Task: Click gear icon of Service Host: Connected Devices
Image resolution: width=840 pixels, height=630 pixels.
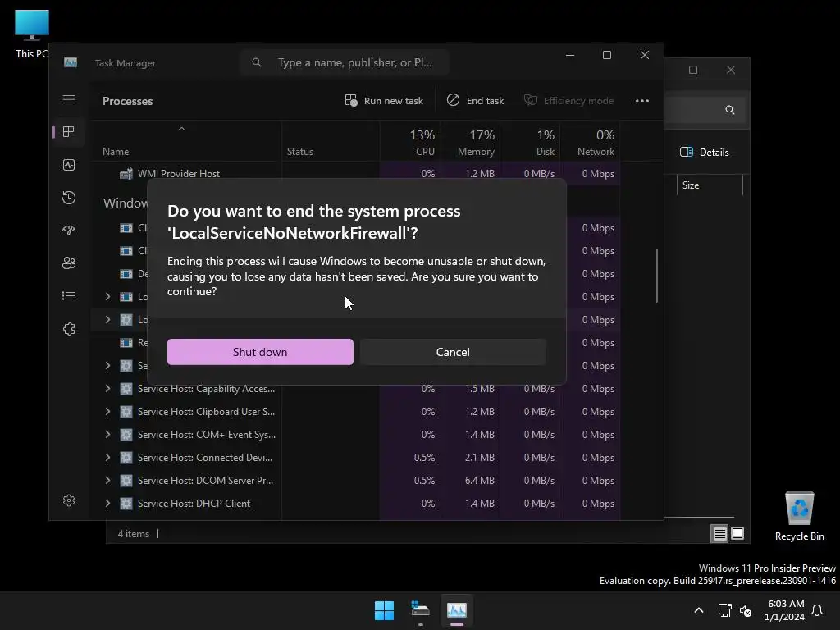Action: click(x=126, y=458)
